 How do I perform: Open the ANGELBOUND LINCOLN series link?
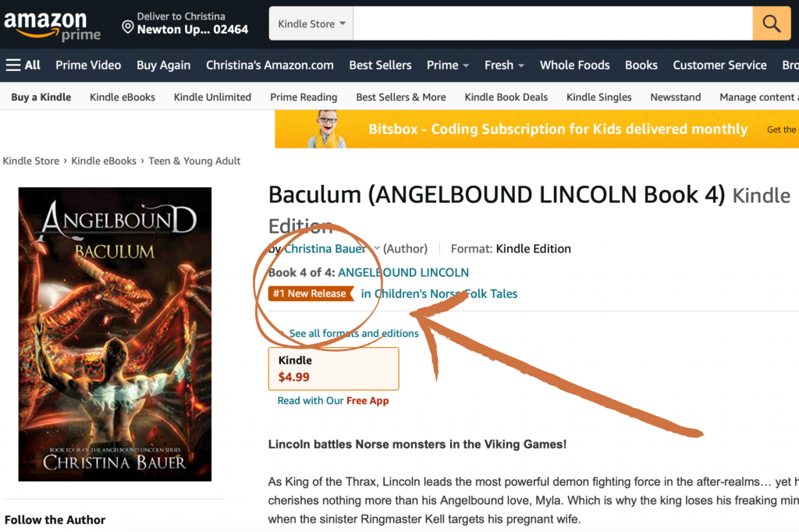(403, 272)
